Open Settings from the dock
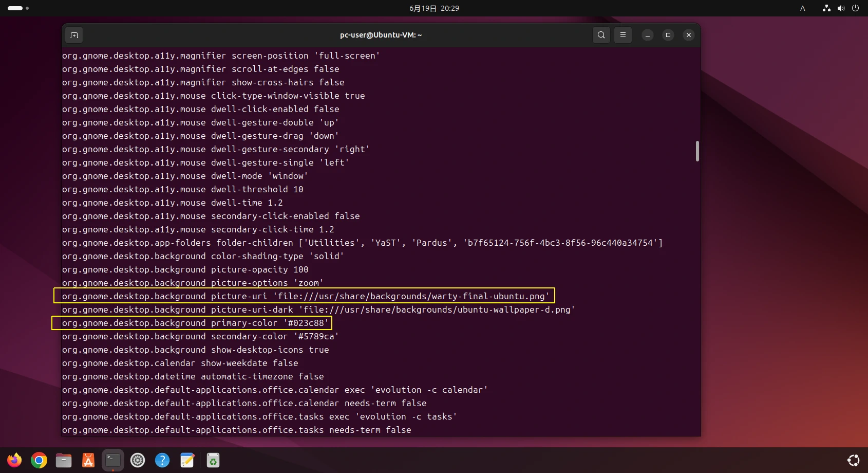 click(x=138, y=460)
